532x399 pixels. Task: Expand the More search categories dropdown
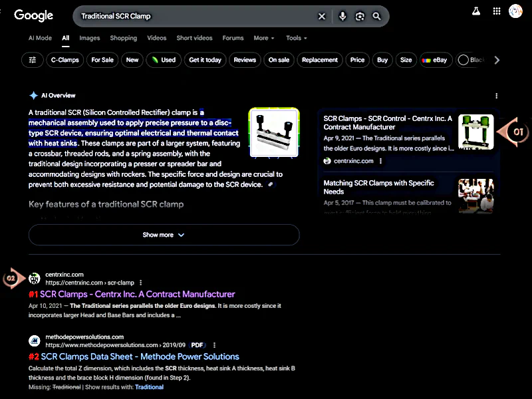click(x=263, y=38)
